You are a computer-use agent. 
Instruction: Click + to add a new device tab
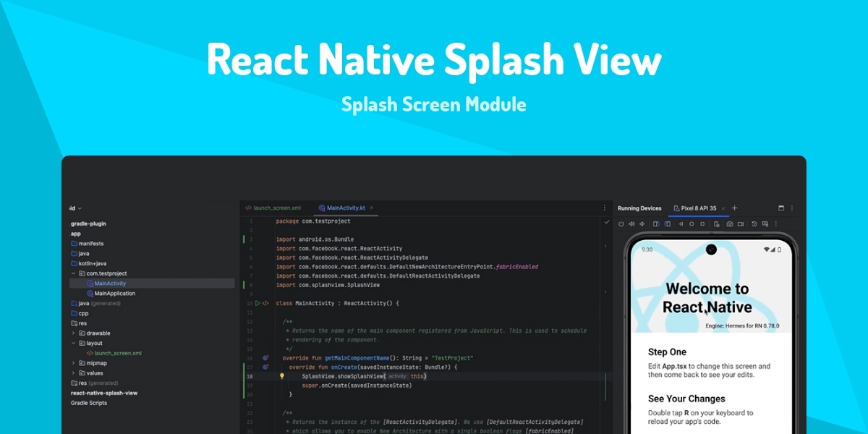735,208
